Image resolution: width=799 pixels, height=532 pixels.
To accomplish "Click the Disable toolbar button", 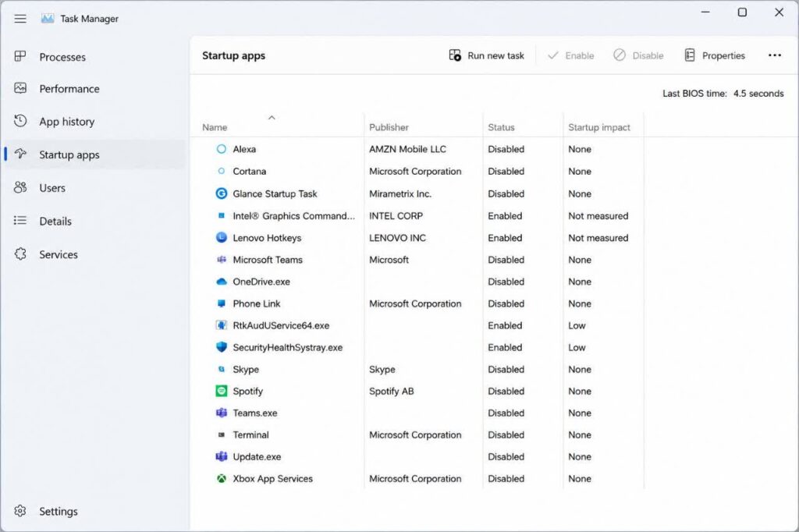I will click(638, 55).
